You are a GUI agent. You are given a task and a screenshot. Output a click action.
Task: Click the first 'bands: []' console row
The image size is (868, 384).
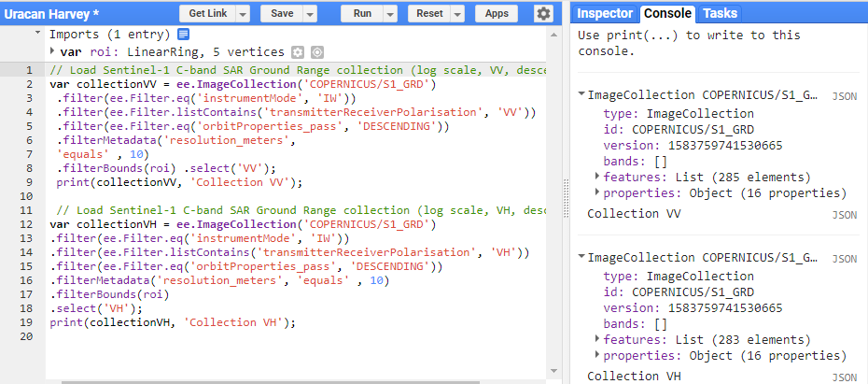636,162
